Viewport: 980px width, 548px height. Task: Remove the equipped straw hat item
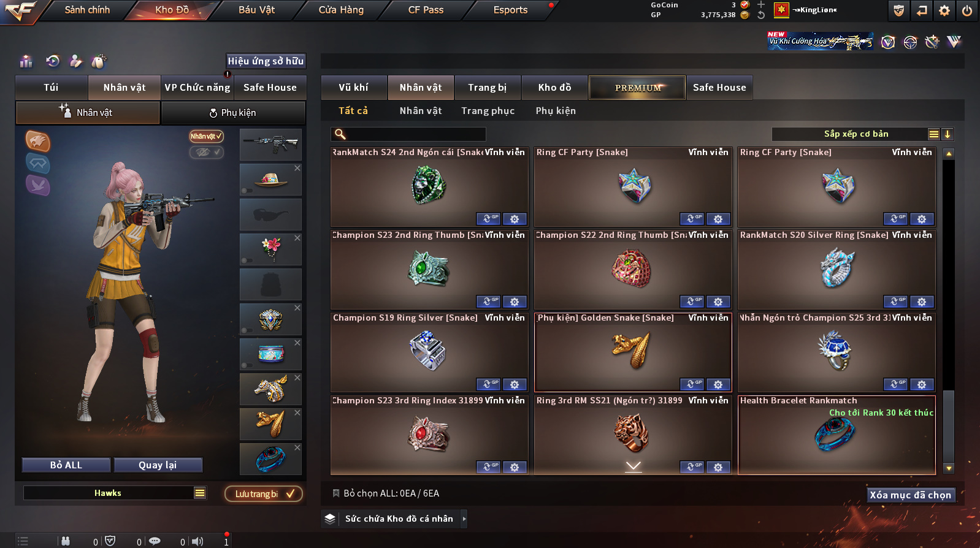tap(297, 168)
